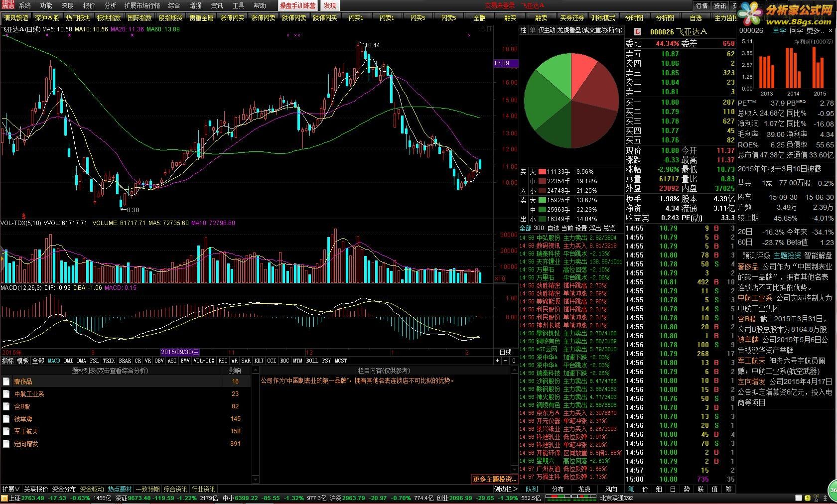This screenshot has width=837, height=504.
Task: Open 更多.. in the 000026 side panel
Action: click(x=817, y=30)
